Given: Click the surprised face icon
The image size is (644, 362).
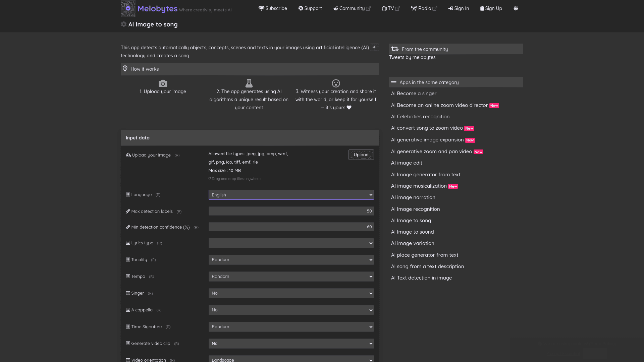Looking at the screenshot, I should pos(336,83).
